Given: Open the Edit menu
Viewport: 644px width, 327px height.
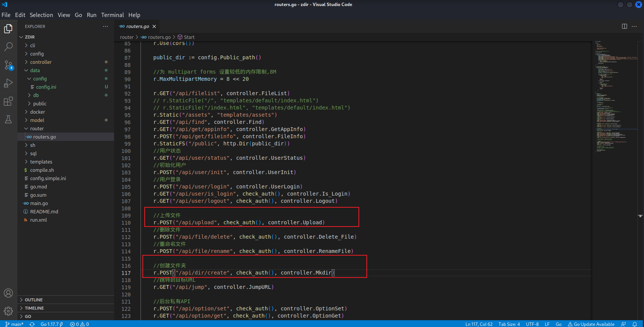Looking at the screenshot, I should [20, 15].
